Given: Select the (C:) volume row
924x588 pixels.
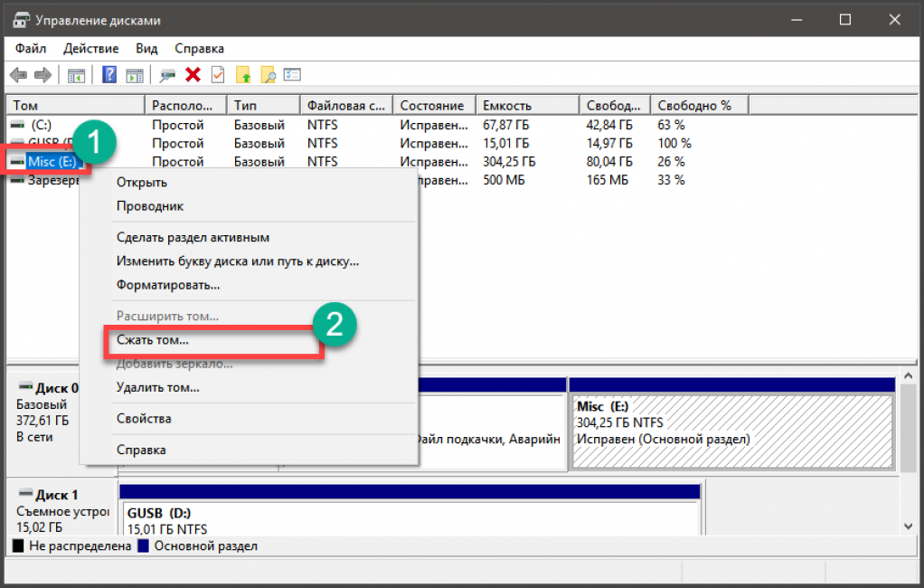Looking at the screenshot, I should (42, 125).
